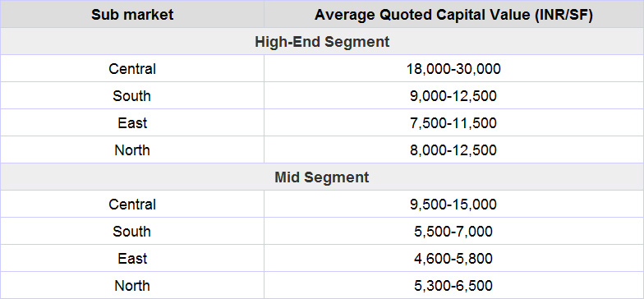Select the High-End Central sub market cell
644x299 pixels.
click(131, 69)
